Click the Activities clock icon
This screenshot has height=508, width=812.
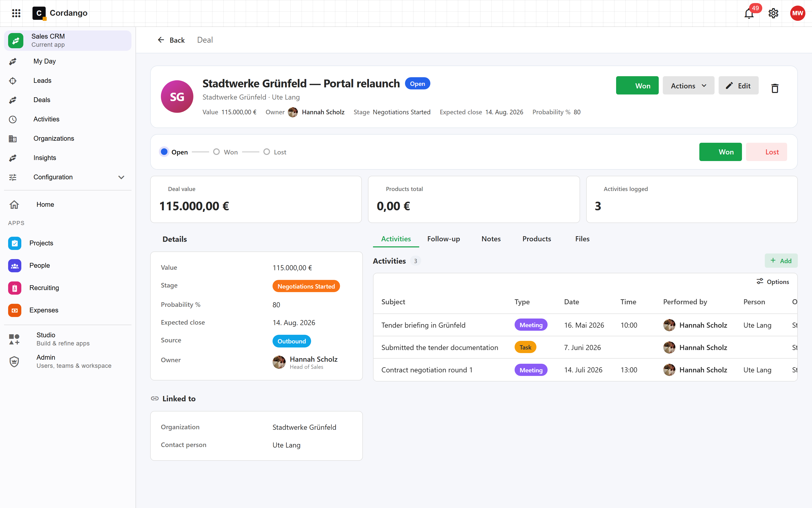pyautogui.click(x=13, y=119)
